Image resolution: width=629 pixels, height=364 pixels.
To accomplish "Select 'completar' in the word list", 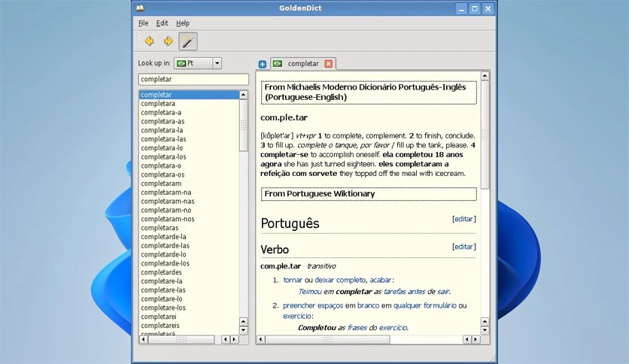I will (x=189, y=95).
